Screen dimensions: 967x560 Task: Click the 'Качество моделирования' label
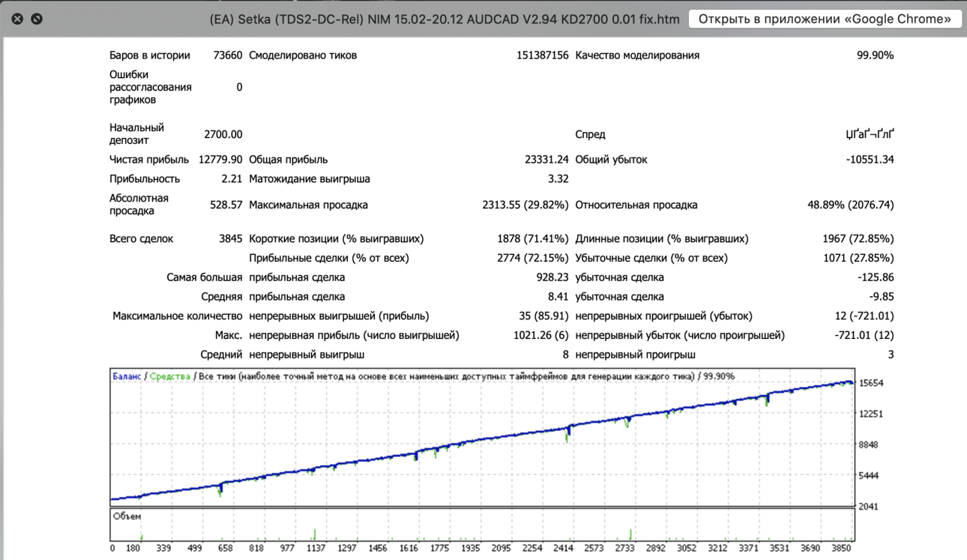[637, 55]
